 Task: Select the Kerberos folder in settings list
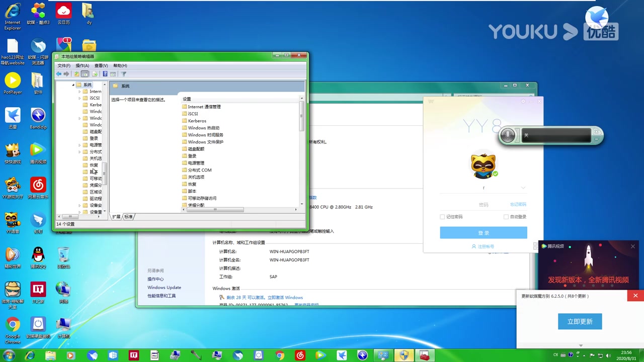click(194, 121)
